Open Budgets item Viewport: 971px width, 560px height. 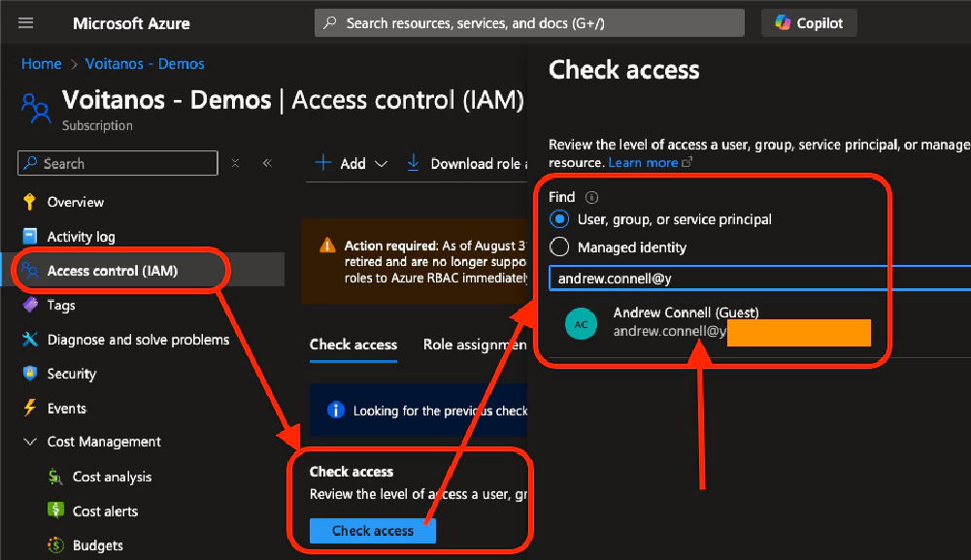click(98, 545)
